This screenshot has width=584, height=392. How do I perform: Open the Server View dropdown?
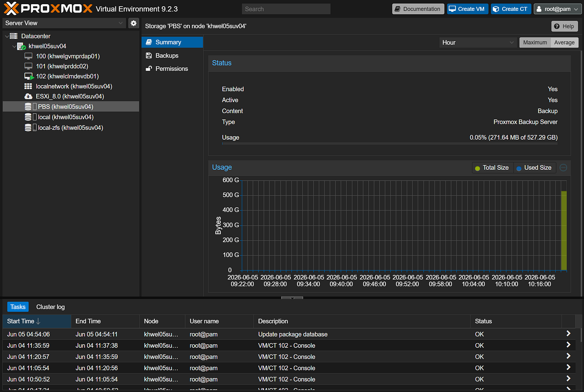tap(64, 23)
